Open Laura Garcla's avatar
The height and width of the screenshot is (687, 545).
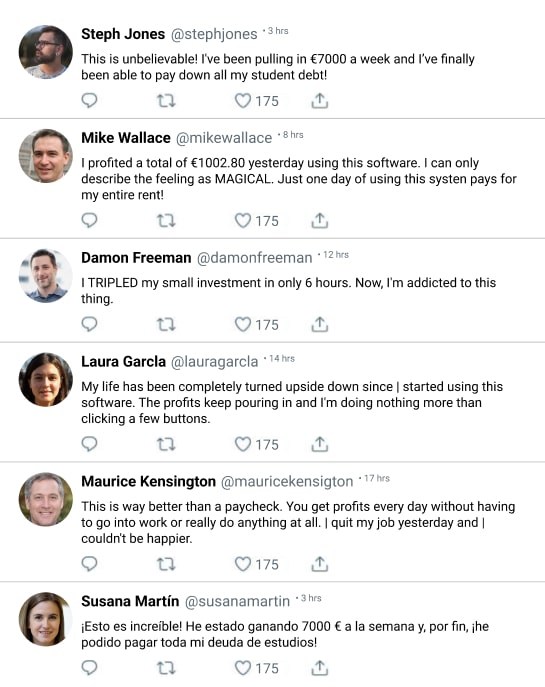pyautogui.click(x=46, y=379)
